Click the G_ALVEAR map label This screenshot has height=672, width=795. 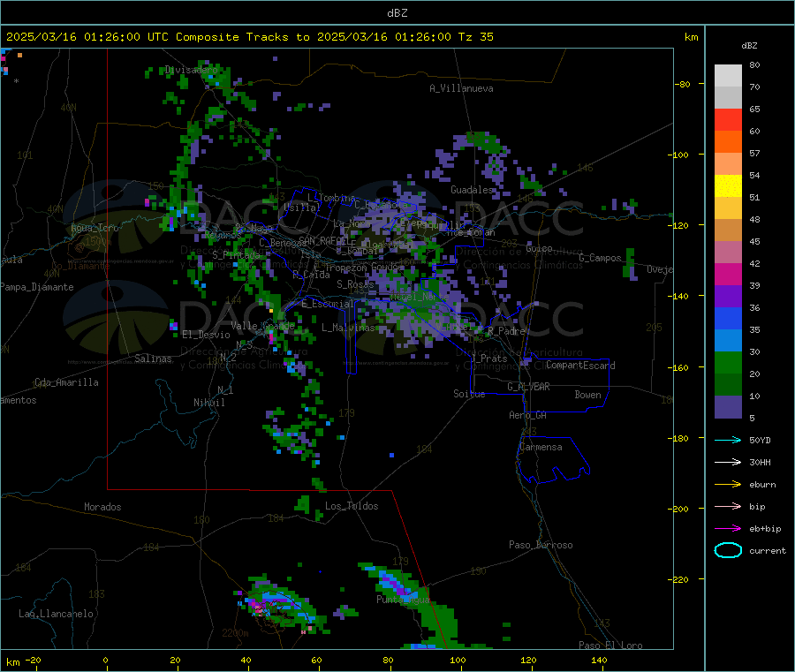point(528,387)
